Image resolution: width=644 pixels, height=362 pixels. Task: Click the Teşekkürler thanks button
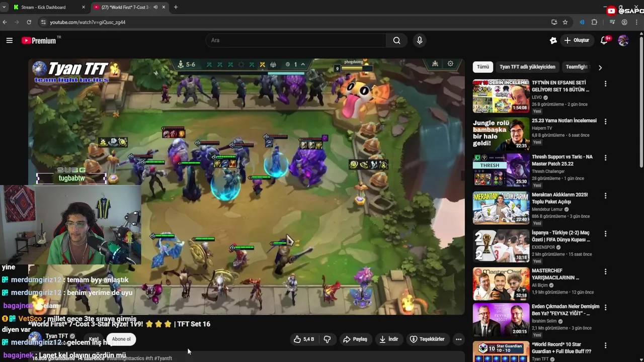pos(427,339)
